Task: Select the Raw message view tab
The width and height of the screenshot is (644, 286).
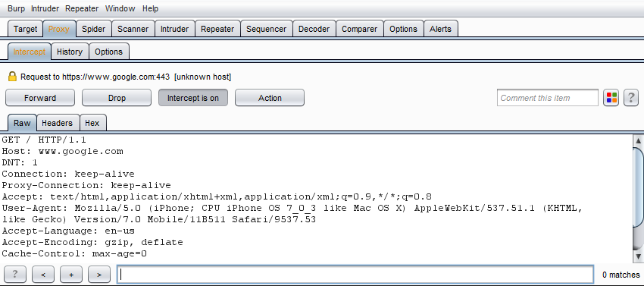Action: pos(22,123)
